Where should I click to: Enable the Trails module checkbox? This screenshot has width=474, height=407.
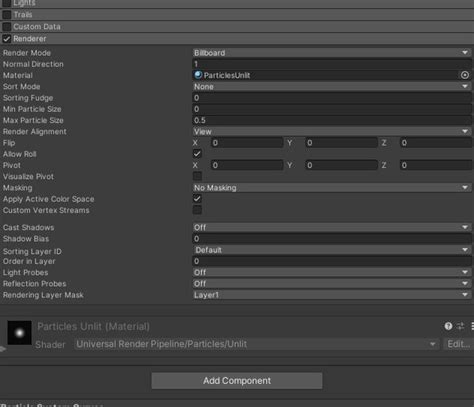point(7,15)
